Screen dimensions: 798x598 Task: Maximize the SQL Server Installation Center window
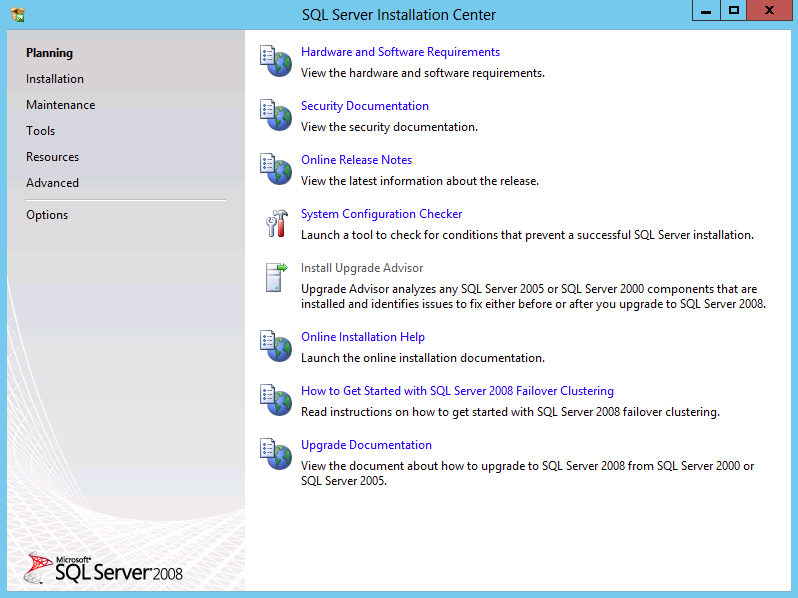point(733,11)
